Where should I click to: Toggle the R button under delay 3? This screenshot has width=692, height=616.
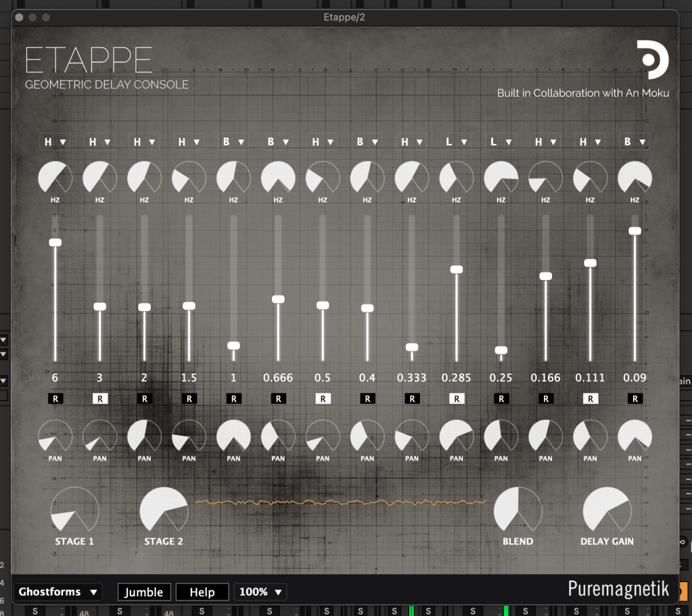click(x=99, y=399)
